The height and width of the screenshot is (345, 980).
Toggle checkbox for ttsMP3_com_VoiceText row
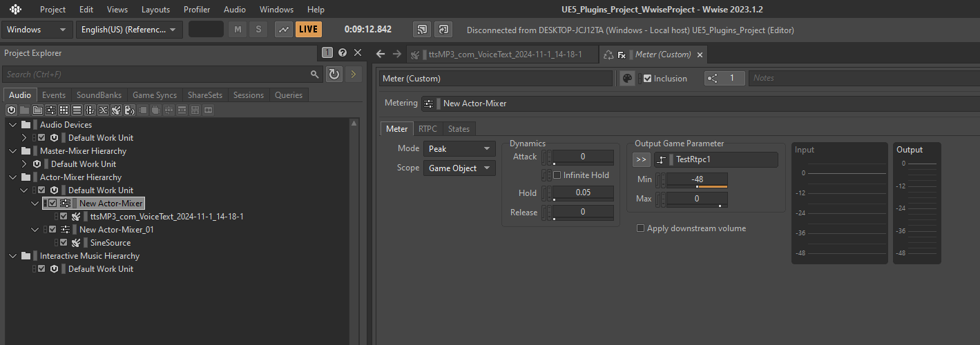64,217
